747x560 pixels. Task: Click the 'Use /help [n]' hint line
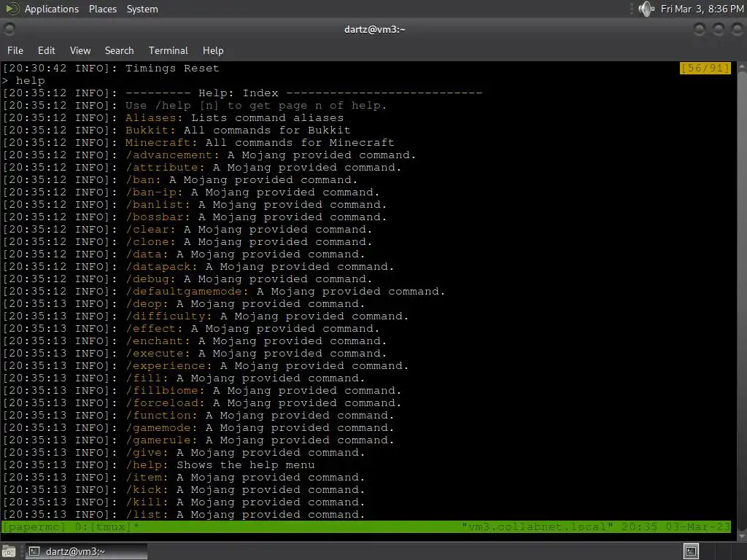195,105
